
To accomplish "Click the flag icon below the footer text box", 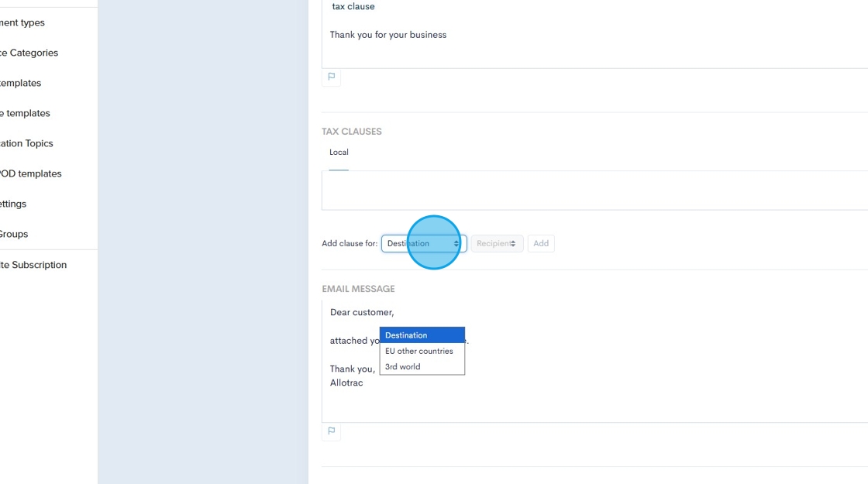I will tap(331, 77).
